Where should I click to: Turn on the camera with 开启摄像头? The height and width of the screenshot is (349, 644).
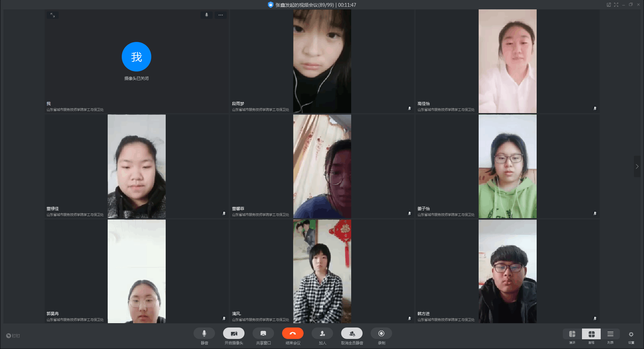pyautogui.click(x=234, y=334)
